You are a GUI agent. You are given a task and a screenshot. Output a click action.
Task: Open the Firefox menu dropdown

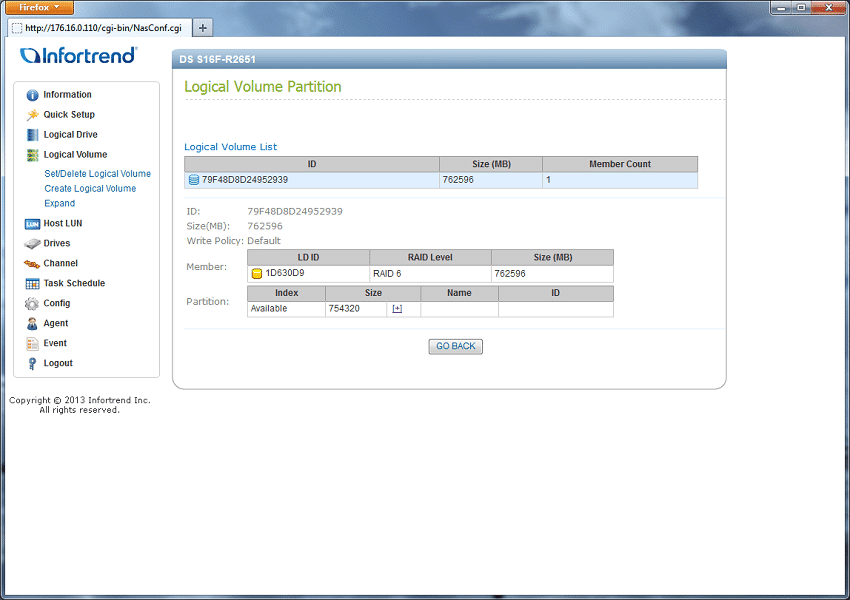point(39,8)
